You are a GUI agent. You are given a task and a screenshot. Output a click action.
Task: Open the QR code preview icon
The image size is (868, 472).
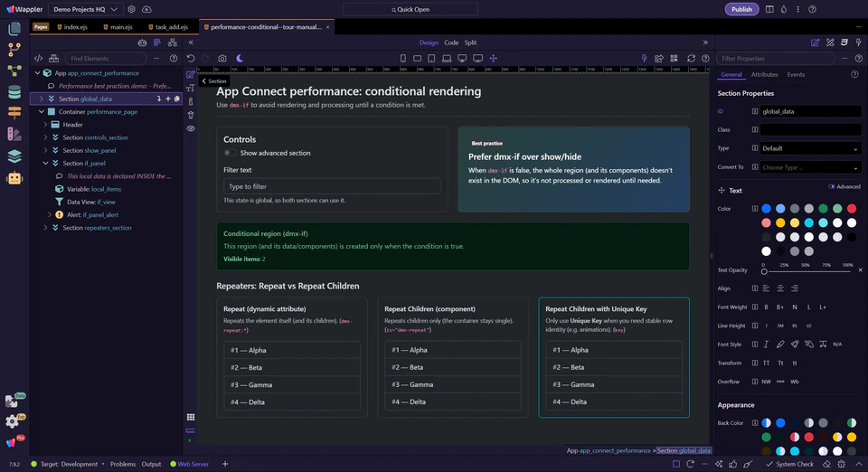(674, 58)
